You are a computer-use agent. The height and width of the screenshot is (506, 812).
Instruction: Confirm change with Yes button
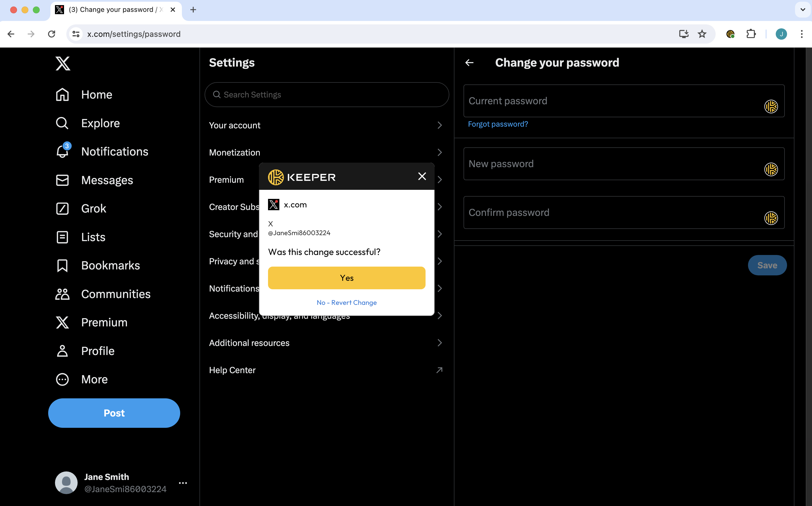pyautogui.click(x=346, y=278)
